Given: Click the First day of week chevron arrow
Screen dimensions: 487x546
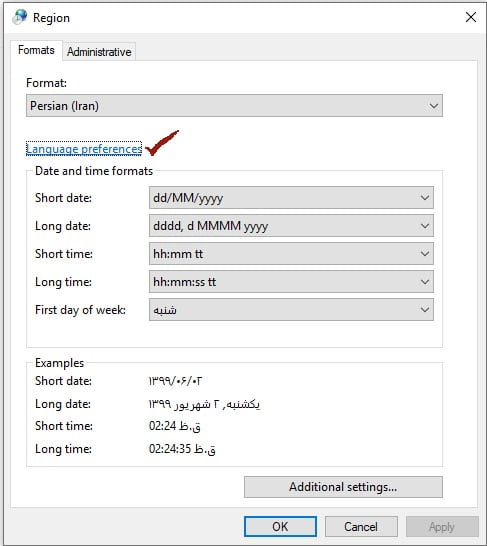Looking at the screenshot, I should click(x=424, y=310).
